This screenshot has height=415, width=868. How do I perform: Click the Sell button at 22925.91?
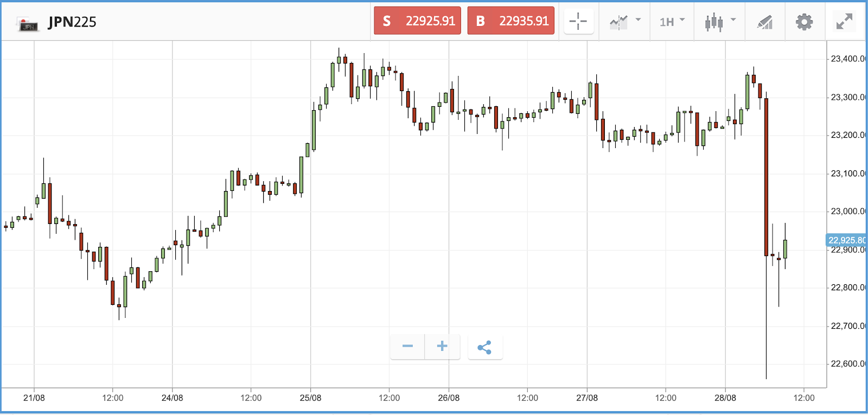coord(417,21)
